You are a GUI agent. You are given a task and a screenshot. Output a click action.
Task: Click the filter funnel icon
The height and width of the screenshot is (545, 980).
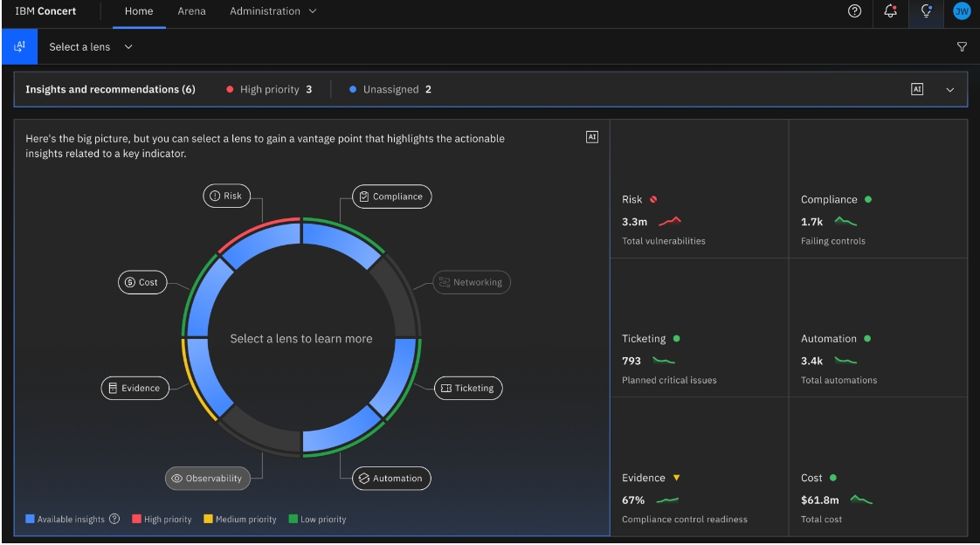pos(962,47)
